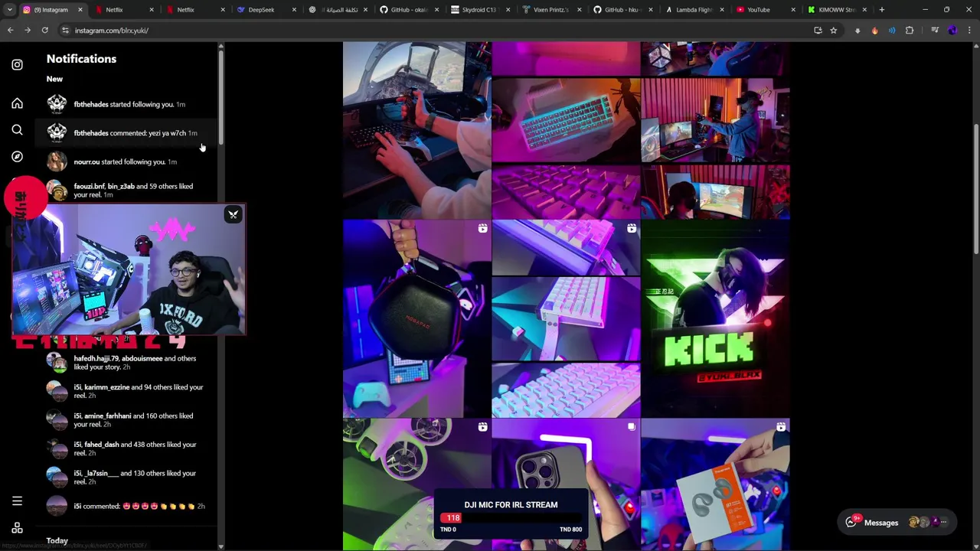The width and height of the screenshot is (980, 551).
Task: Close the Instagram tab
Action: click(80, 10)
